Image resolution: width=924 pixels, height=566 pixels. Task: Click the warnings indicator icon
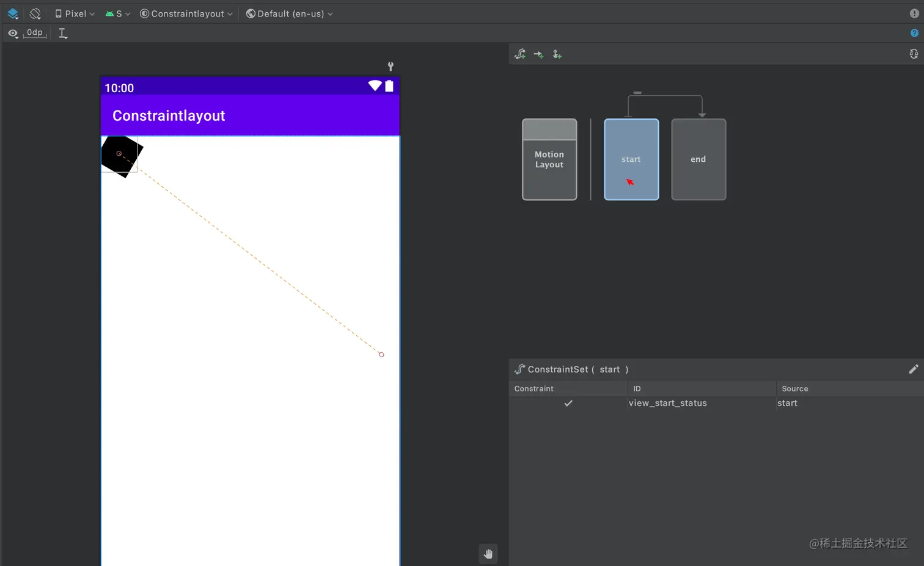click(914, 13)
